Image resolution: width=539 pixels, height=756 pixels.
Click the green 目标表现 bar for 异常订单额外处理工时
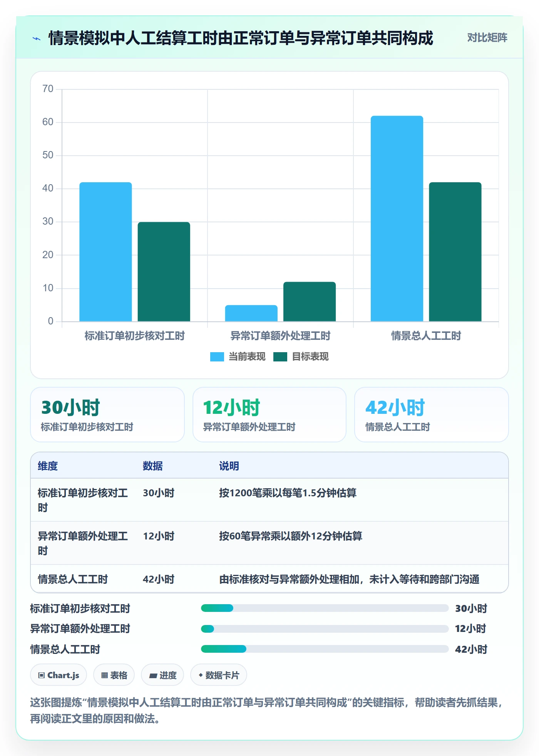pos(310,302)
